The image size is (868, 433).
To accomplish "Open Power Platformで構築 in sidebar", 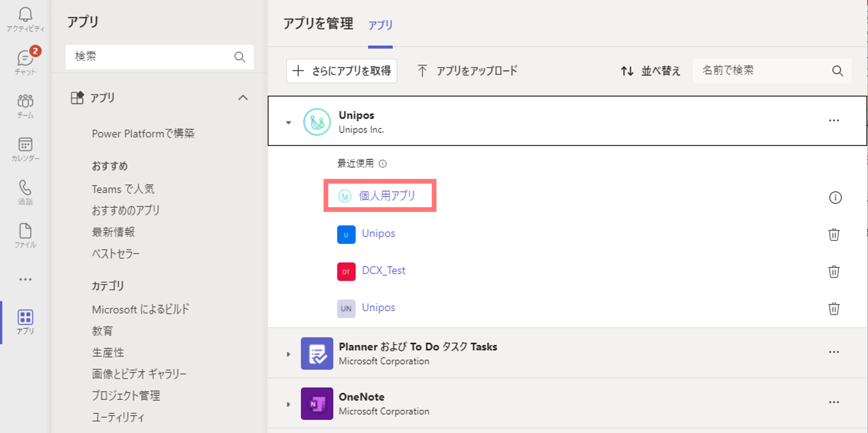I will (x=143, y=134).
